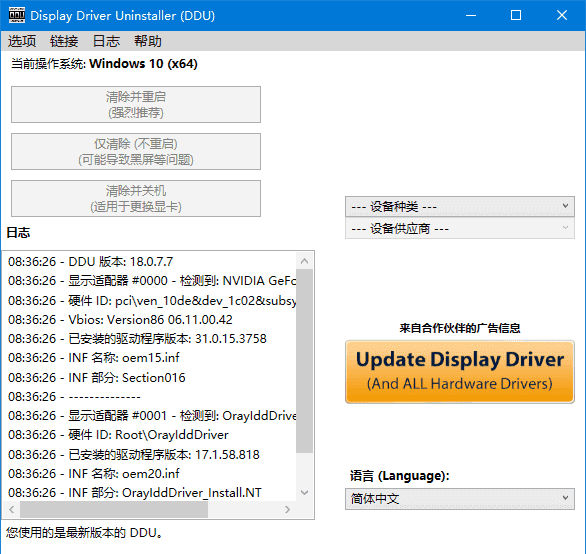Select log line INF 部分: Section016
586x554 pixels.
click(x=97, y=378)
